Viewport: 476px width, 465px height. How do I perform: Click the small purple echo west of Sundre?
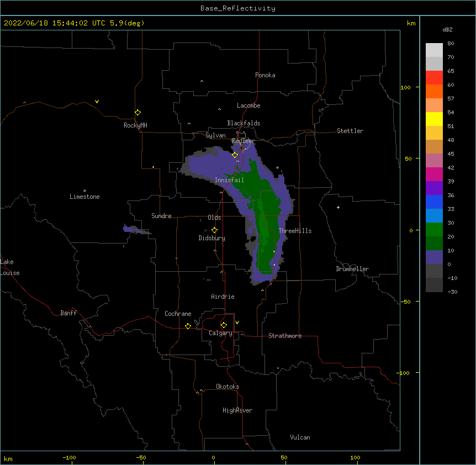coord(133,229)
